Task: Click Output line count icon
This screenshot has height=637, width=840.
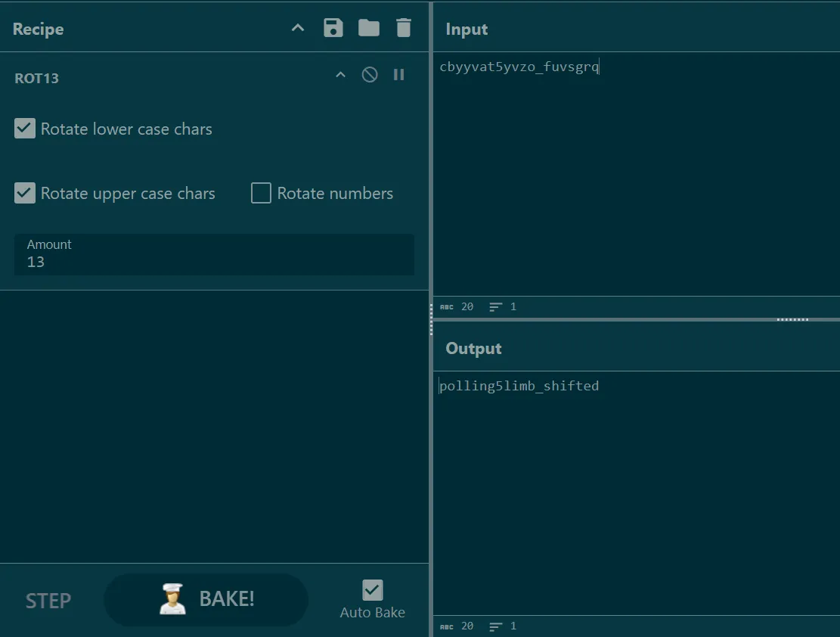Action: [x=495, y=626]
